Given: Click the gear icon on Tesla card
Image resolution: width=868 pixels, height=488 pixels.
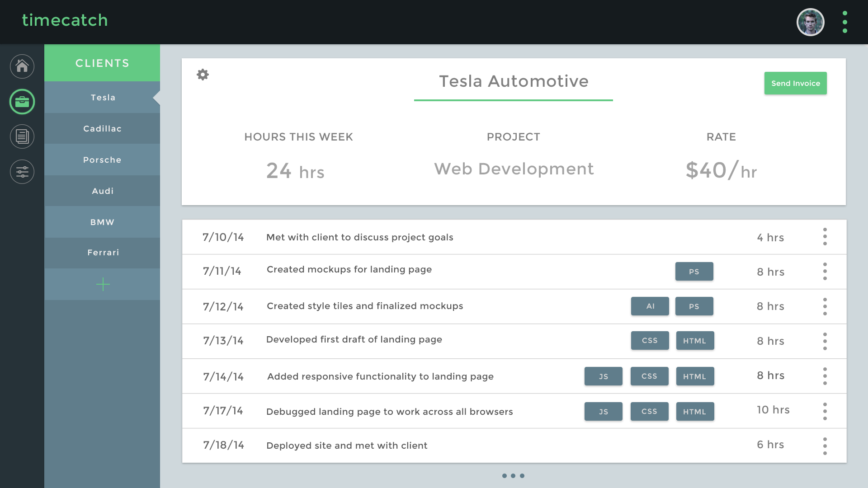Looking at the screenshot, I should (x=203, y=75).
